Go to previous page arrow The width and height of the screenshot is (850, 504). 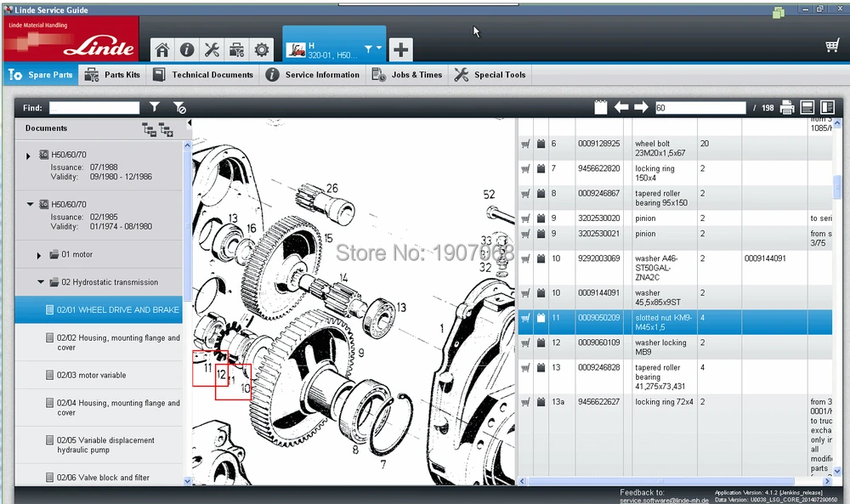(621, 107)
